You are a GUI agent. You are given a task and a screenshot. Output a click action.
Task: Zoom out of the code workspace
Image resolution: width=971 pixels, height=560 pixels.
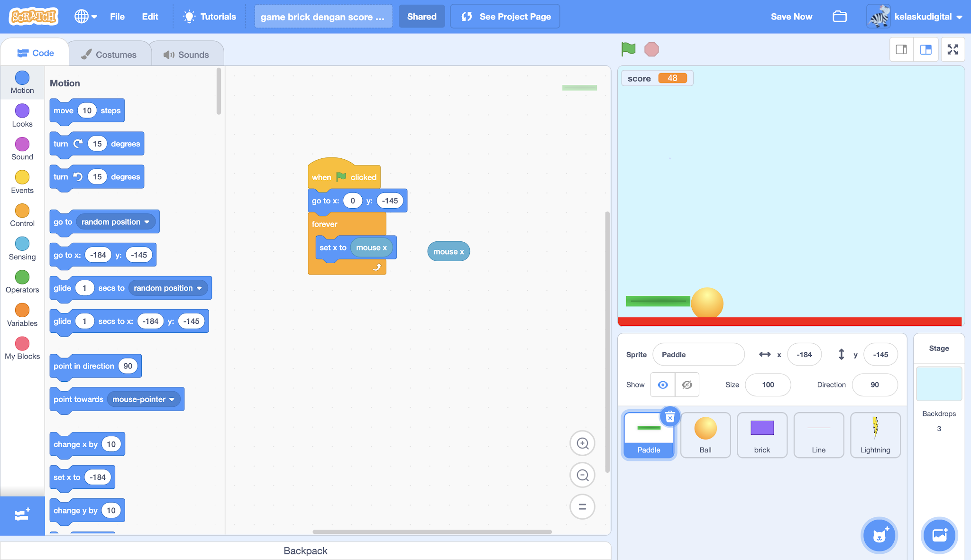tap(582, 475)
